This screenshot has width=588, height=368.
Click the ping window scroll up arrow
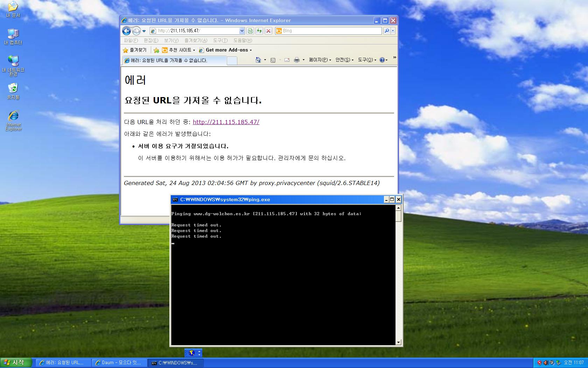point(398,208)
